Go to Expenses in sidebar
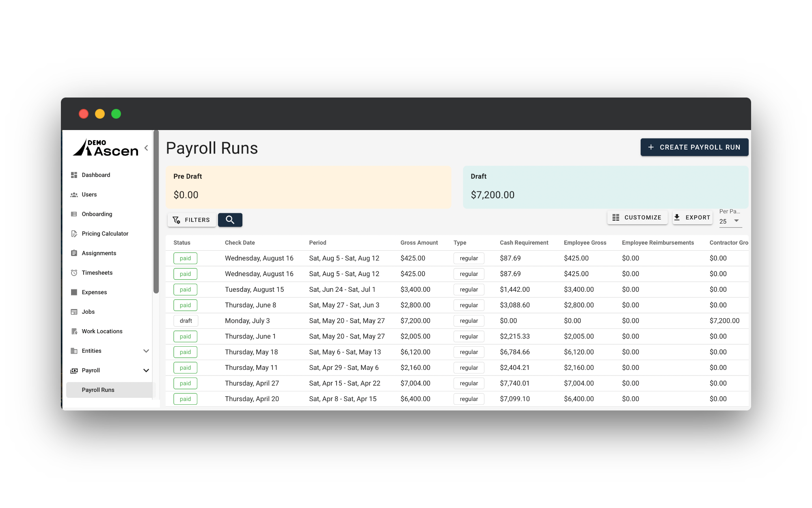Viewport: 812px width, 508px height. pyautogui.click(x=94, y=292)
